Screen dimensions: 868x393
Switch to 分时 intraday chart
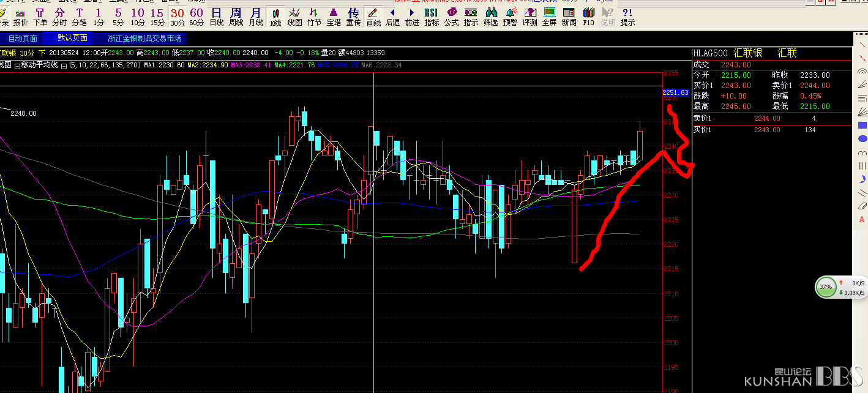coord(59,17)
